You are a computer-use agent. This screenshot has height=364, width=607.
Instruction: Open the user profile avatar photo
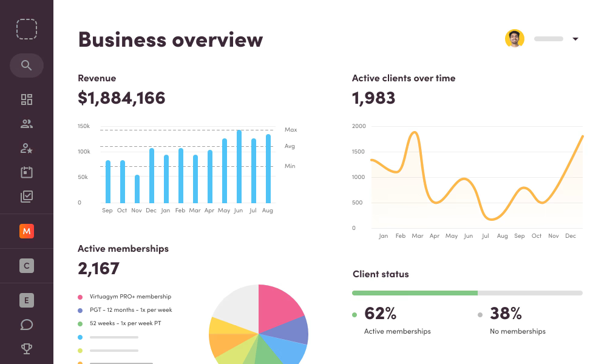(515, 38)
